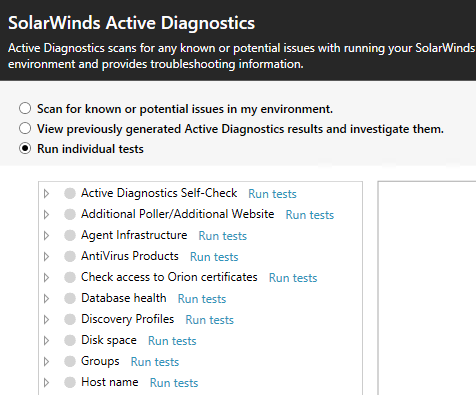Select Scan for known or potential issues option
Screen dimensions: 476x395
pyautogui.click(x=25, y=108)
